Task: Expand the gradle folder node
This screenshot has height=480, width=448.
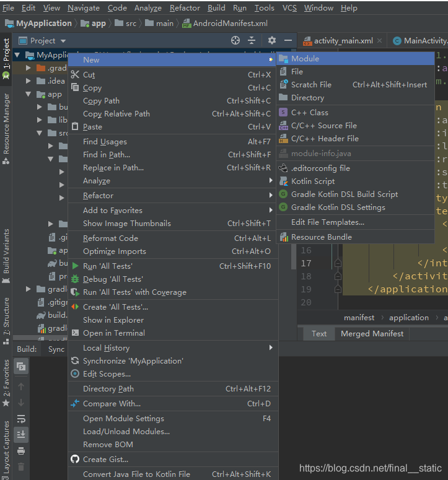Action: 28,289
